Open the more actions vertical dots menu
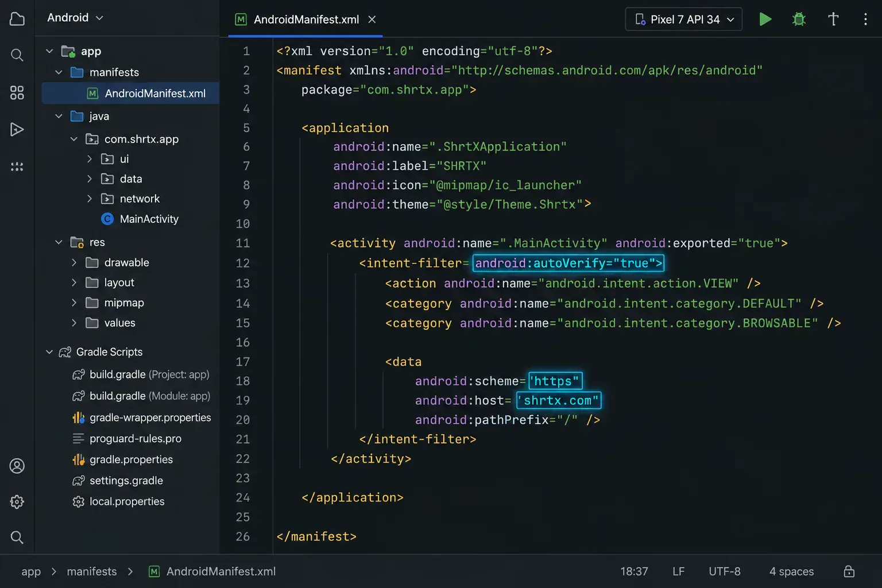 pos(865,19)
